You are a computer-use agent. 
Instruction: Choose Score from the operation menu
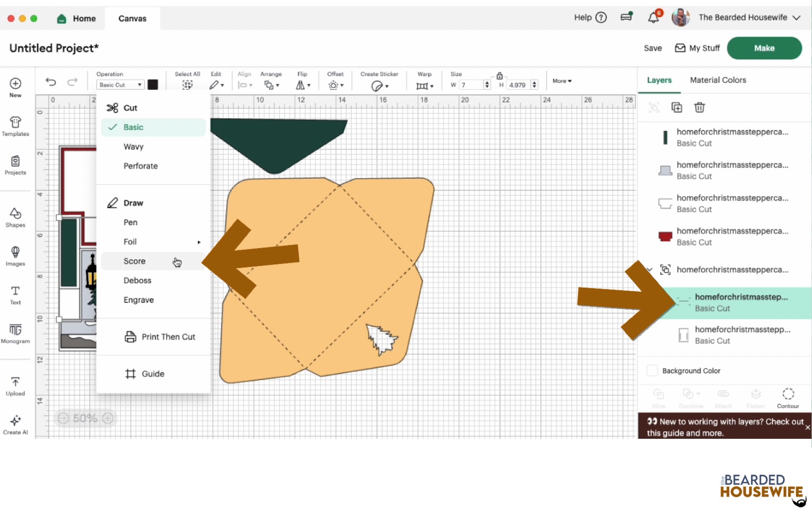(x=134, y=261)
